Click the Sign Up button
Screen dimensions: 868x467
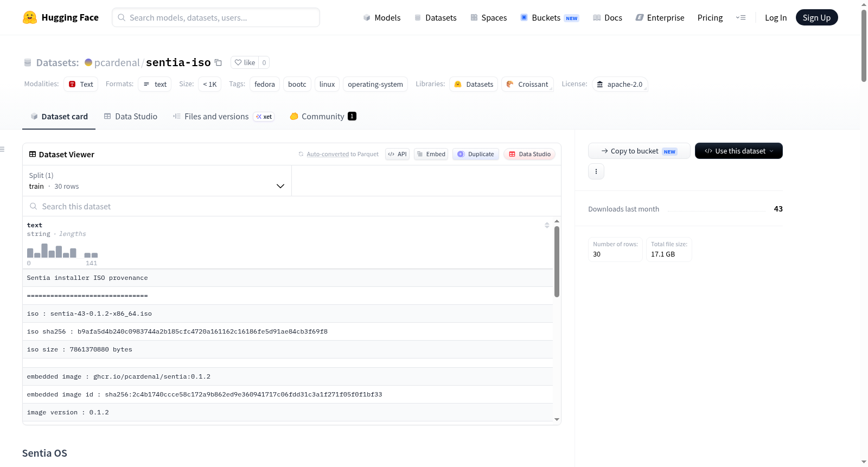click(816, 17)
